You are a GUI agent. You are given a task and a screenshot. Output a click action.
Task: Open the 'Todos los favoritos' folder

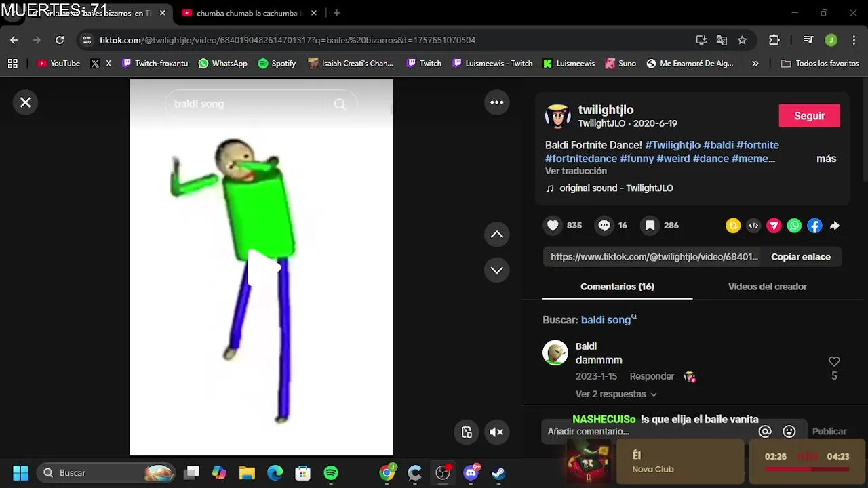[820, 63]
